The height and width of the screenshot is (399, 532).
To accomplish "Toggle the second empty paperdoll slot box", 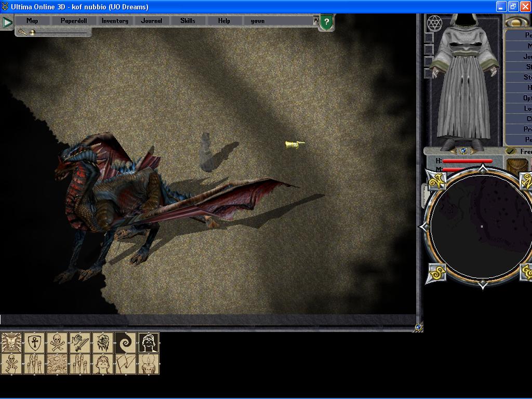I will 429,49.
